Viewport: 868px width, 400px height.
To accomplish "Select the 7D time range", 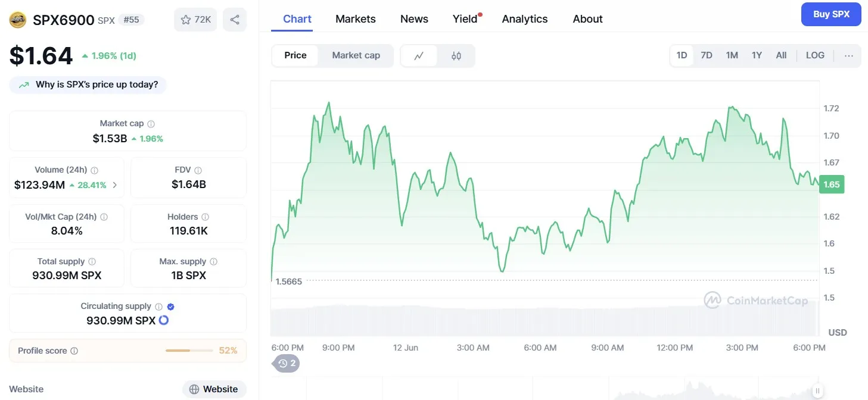I will click(707, 55).
